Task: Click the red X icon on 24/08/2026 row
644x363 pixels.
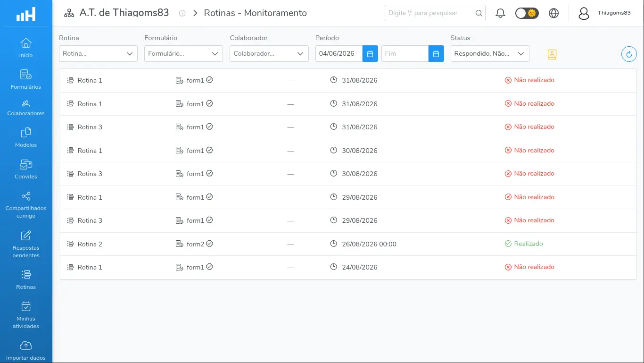Action: tap(508, 267)
